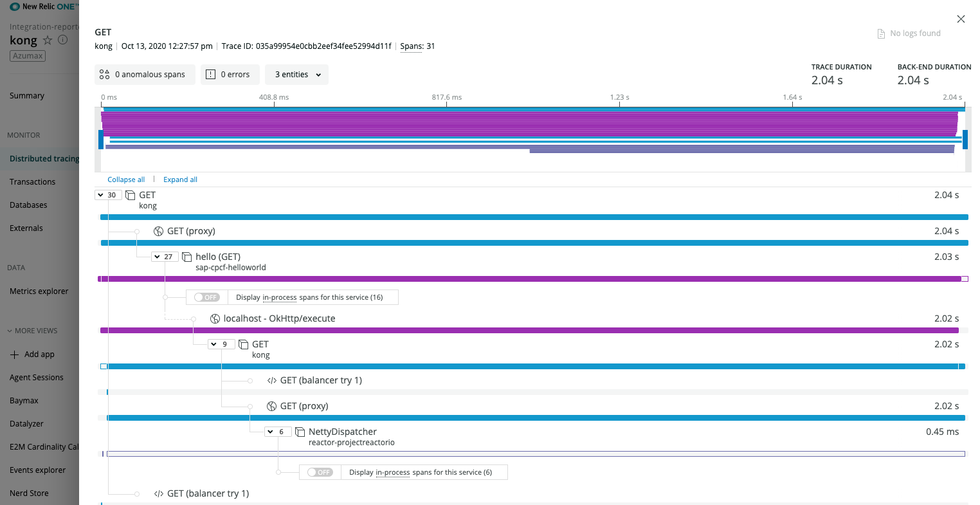Click the 817.6 ms timeline tick
This screenshot has height=505, width=980.
pos(447,98)
